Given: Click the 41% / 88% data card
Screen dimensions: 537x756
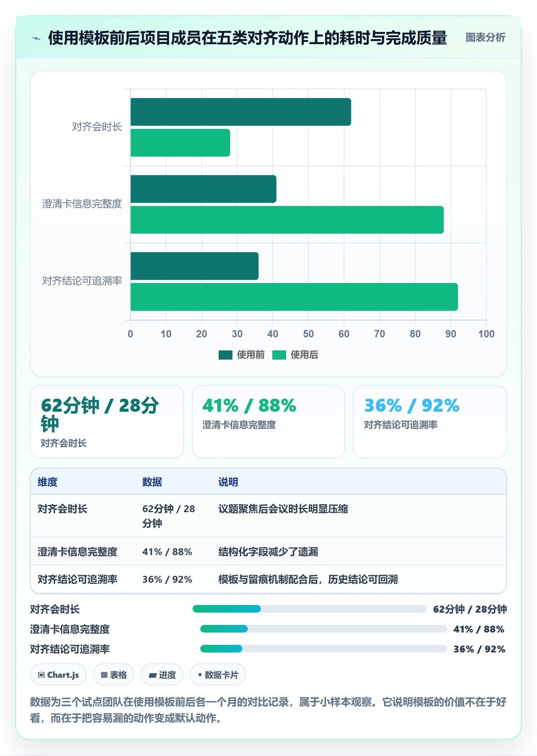Looking at the screenshot, I should tap(268, 422).
